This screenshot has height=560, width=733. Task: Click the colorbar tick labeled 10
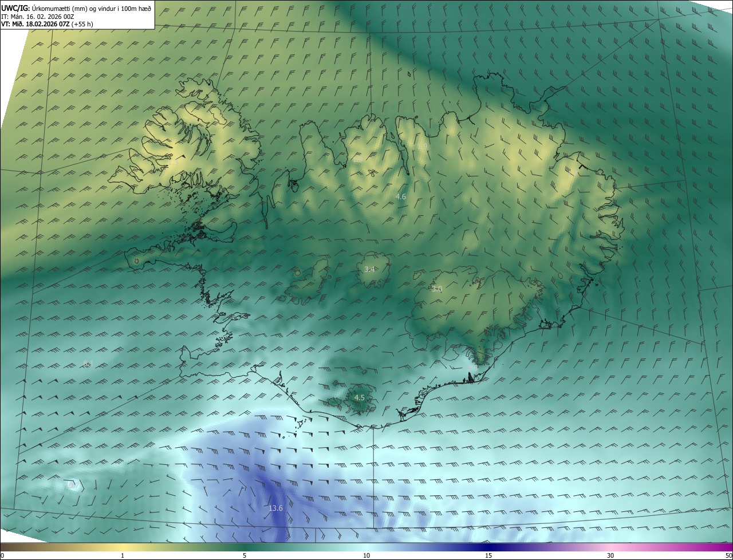click(x=366, y=555)
